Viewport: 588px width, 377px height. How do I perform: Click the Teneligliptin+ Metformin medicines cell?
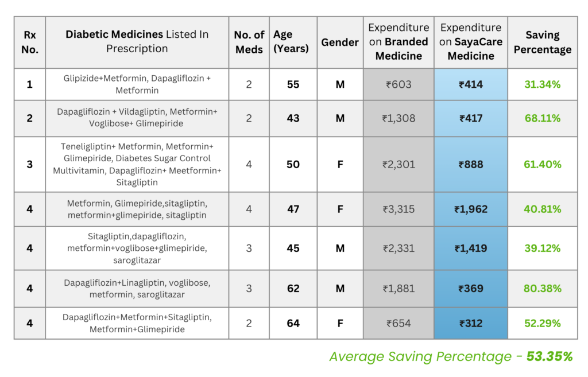coord(137,165)
